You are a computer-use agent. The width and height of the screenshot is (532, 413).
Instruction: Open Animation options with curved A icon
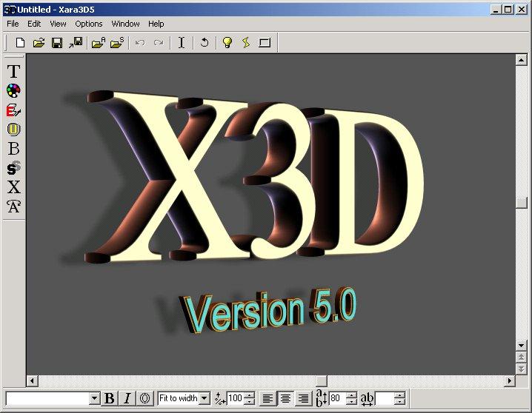pos(13,206)
